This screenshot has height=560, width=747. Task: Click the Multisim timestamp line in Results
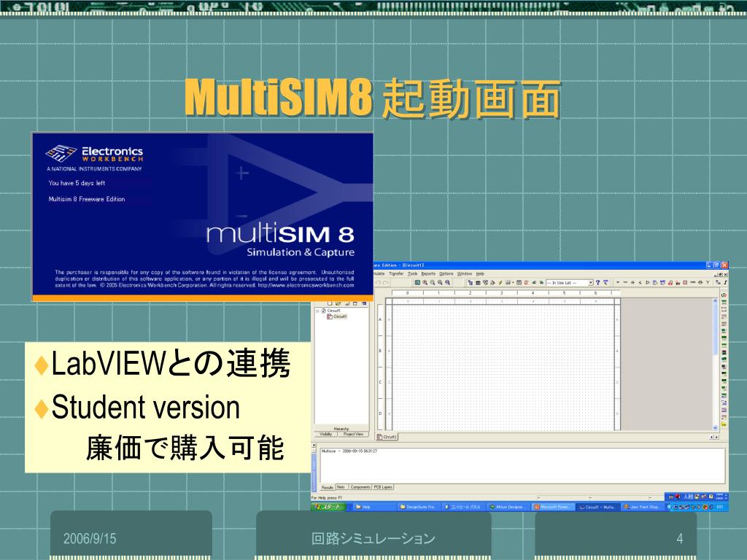pyautogui.click(x=349, y=451)
